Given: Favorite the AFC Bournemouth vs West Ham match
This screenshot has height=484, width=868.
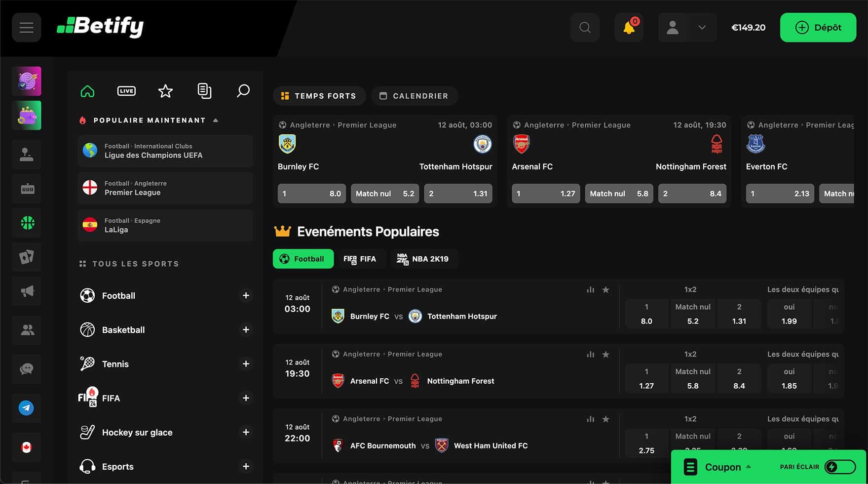Looking at the screenshot, I should (606, 419).
